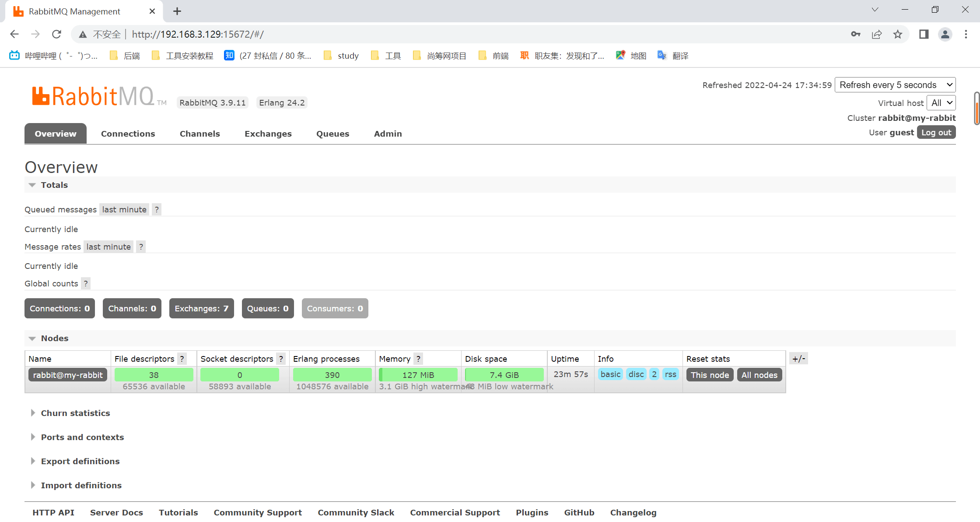
Task: Open the Chrome profile avatar
Action: (x=945, y=34)
